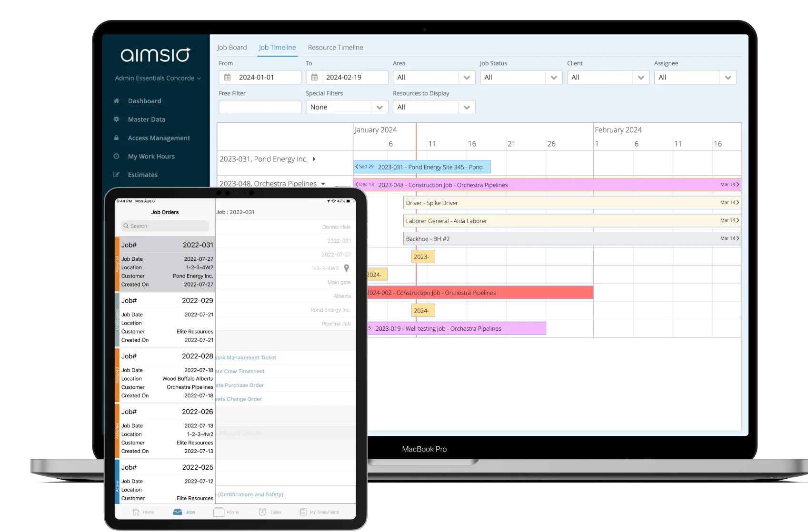Viewport: 808px width, 532px height.
Task: Click My Work Hours clock icon
Action: pos(116,156)
